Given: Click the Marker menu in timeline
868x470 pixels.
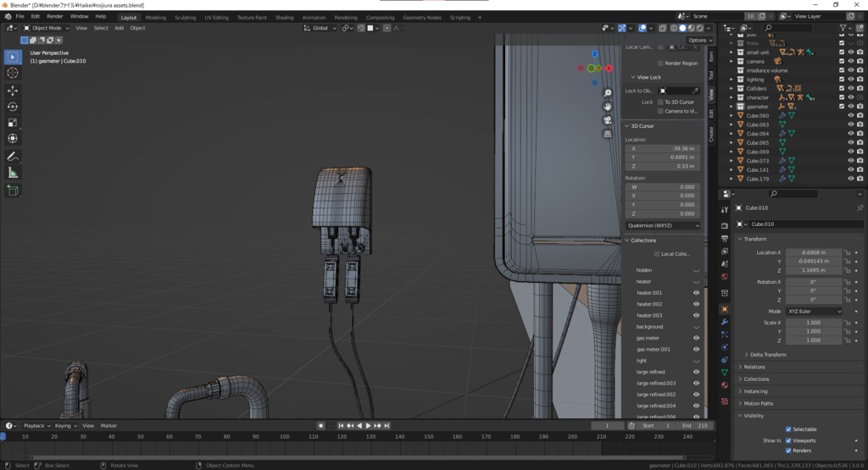Looking at the screenshot, I should 108,426.
